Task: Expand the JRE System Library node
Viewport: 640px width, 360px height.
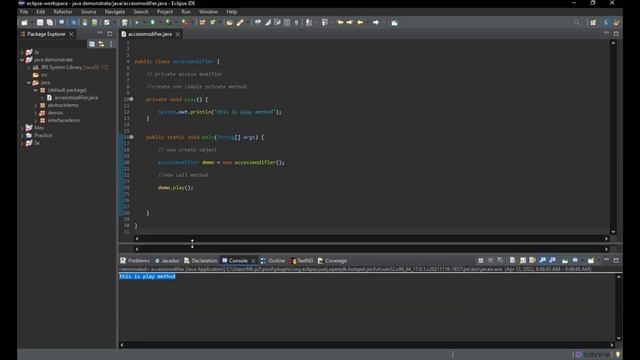Action: [x=29, y=67]
